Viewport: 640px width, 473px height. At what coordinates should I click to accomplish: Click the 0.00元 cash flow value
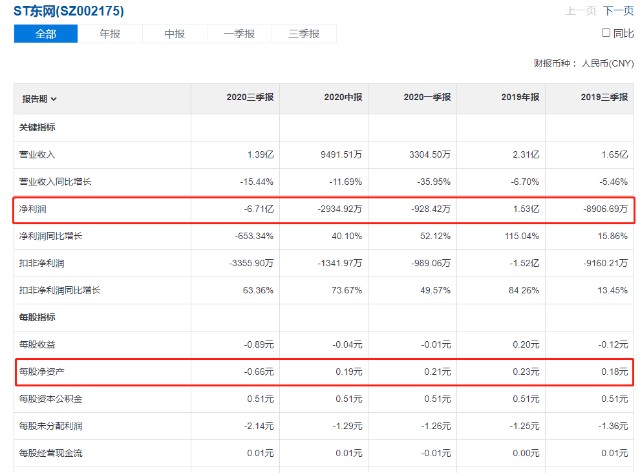[x=526, y=453]
